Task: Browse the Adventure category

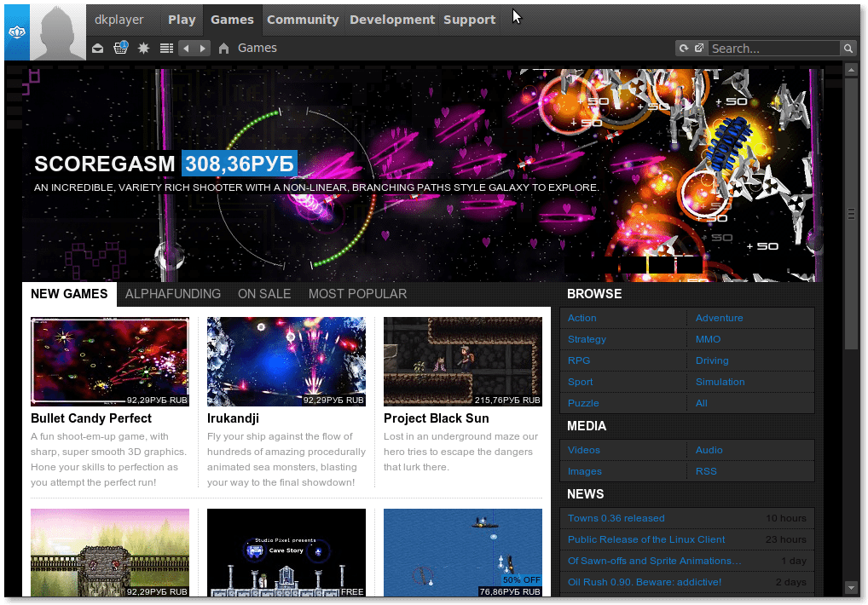Action: click(719, 318)
